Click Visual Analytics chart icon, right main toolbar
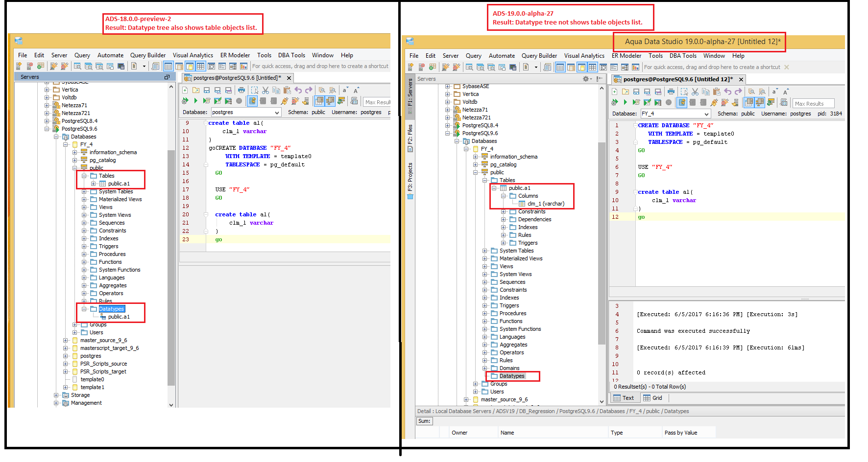The width and height of the screenshot is (868, 462). coord(636,67)
